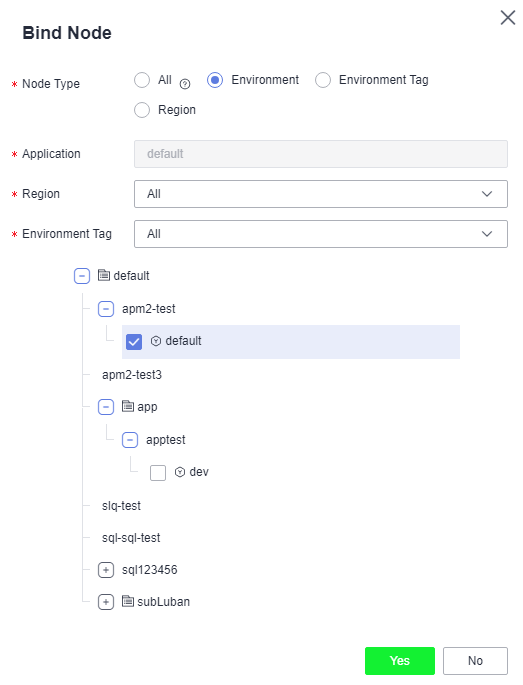This screenshot has height=685, width=523.
Task: Select the All node type radio
Action: click(x=142, y=80)
